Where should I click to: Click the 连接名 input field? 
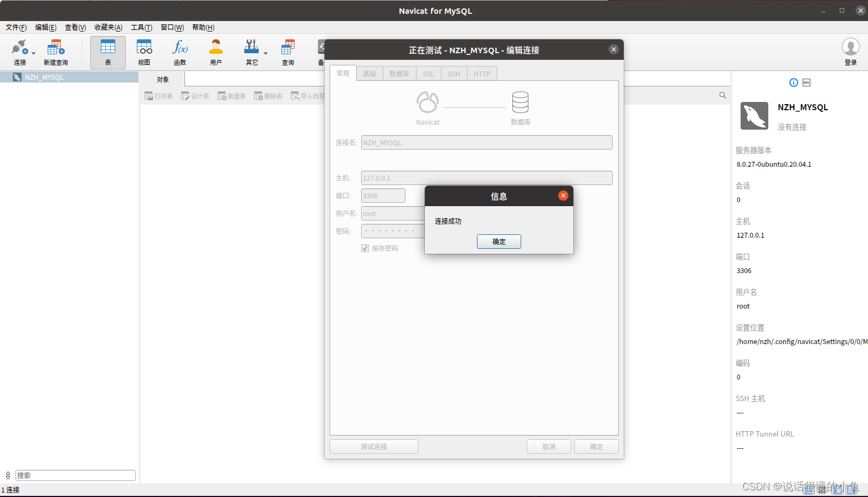[x=487, y=142]
